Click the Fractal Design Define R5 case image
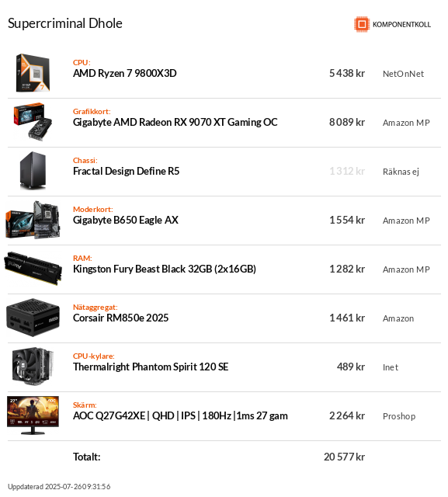This screenshot has width=448, height=497. point(33,171)
